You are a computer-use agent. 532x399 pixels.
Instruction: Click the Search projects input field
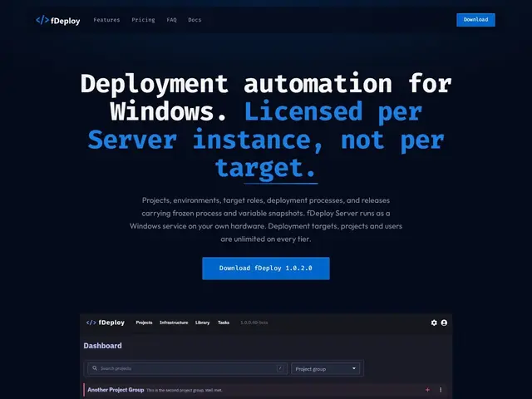point(187,368)
